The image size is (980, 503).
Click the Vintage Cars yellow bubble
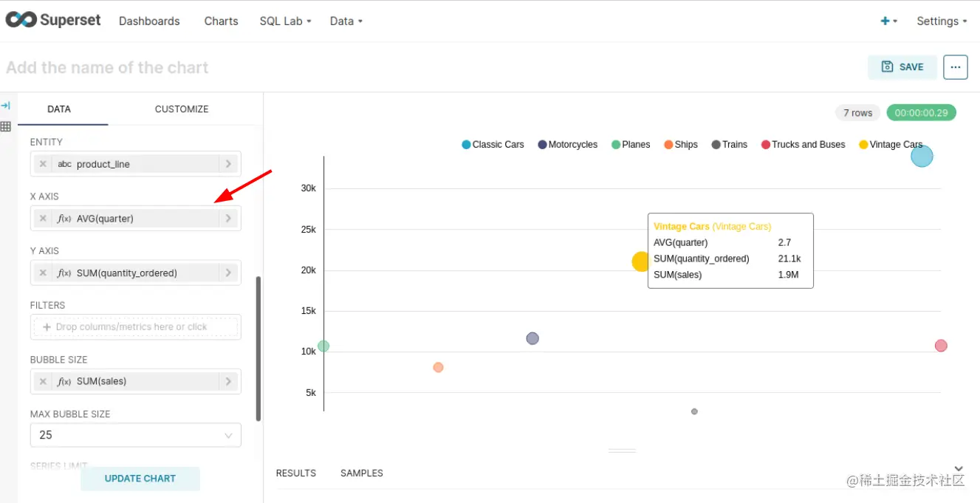640,261
